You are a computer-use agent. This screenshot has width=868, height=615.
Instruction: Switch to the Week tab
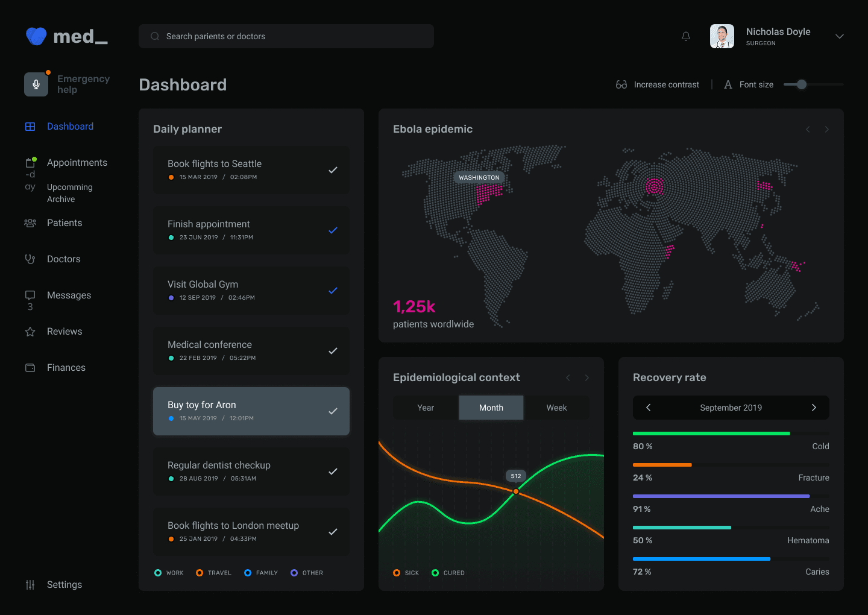coord(556,408)
